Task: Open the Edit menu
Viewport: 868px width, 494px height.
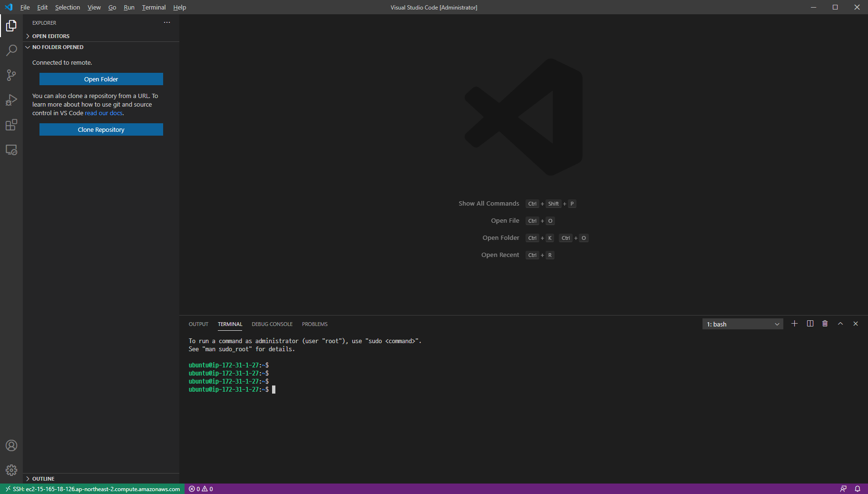Action: point(42,7)
